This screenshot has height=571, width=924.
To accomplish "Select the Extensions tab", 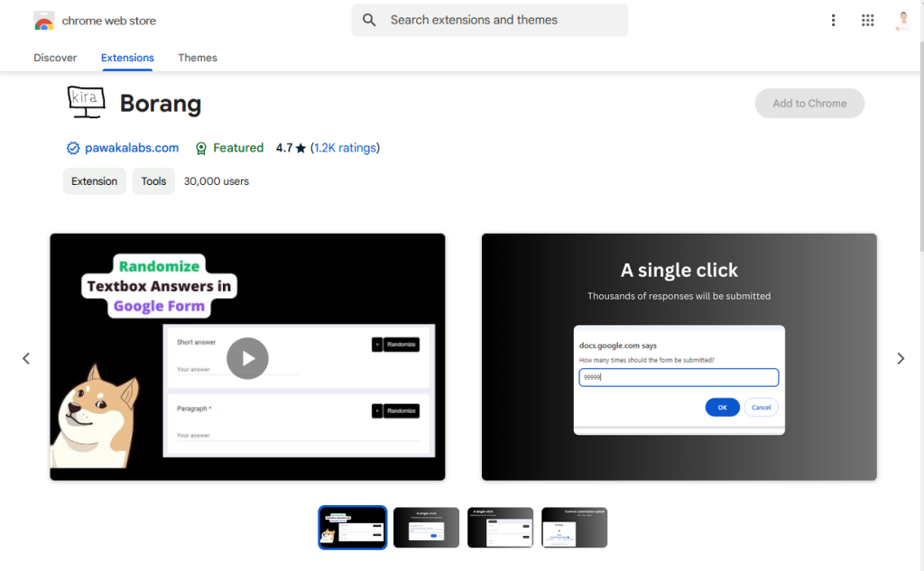I will pyautogui.click(x=127, y=58).
